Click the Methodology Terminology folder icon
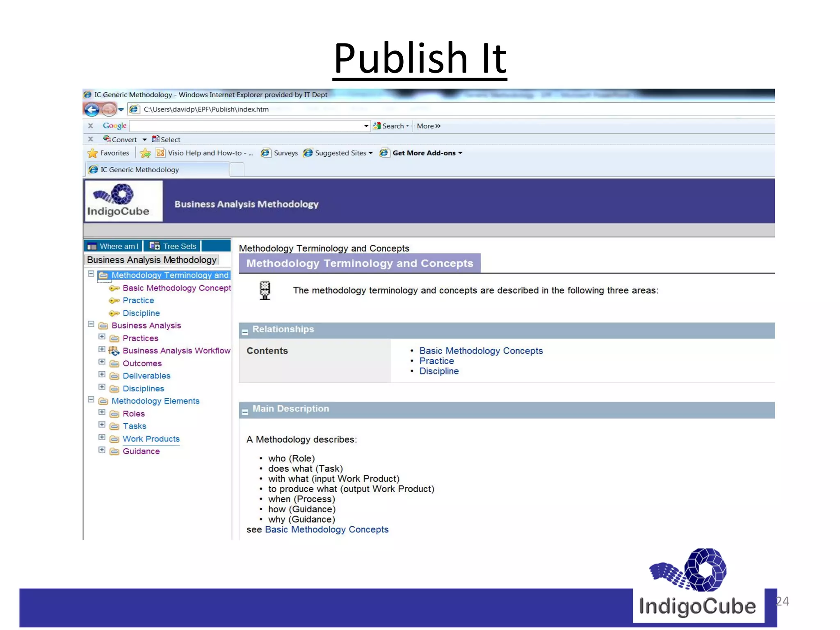 103,276
